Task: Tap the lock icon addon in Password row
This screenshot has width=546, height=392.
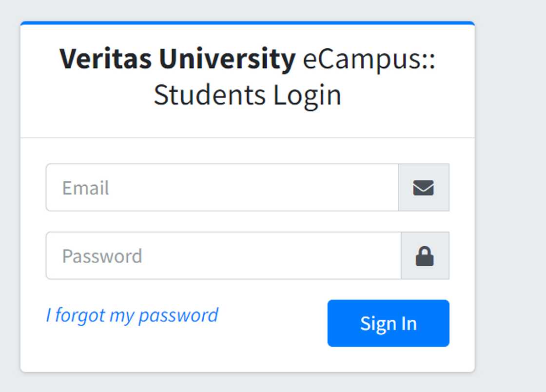Action: tap(425, 256)
